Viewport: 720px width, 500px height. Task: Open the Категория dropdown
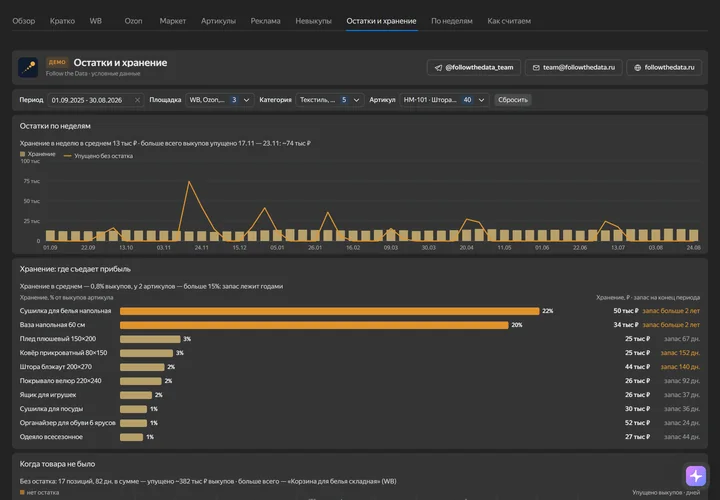click(330, 100)
